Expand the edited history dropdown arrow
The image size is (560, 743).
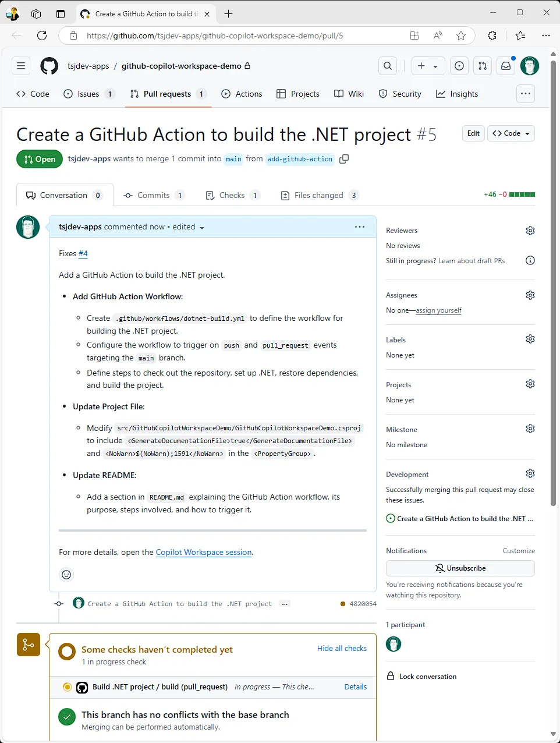[x=202, y=228]
